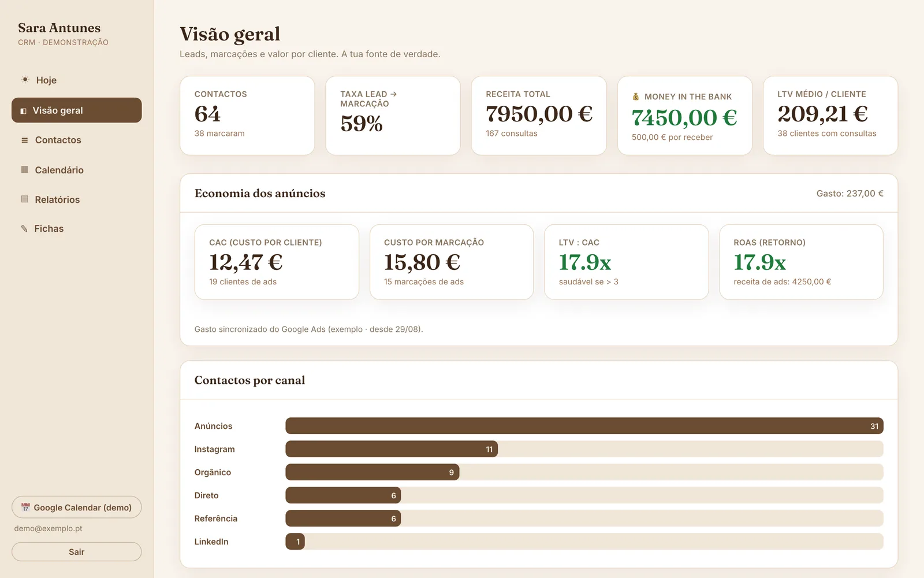Image resolution: width=924 pixels, height=578 pixels.
Task: Click the Contactos por canal heading
Action: [249, 380]
